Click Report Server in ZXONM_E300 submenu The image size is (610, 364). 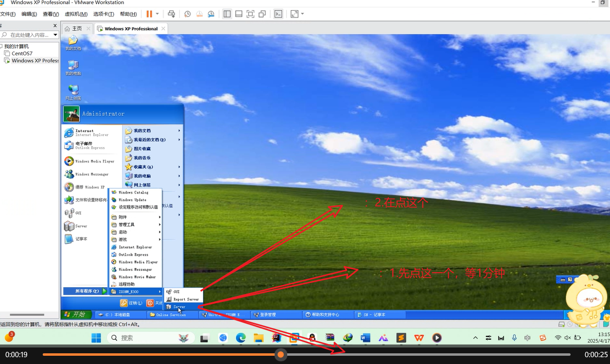pos(183,299)
